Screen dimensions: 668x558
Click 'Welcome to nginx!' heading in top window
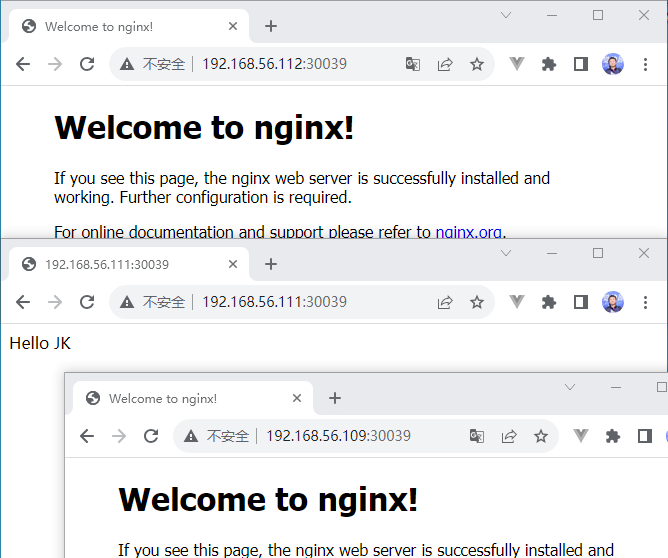coord(204,128)
